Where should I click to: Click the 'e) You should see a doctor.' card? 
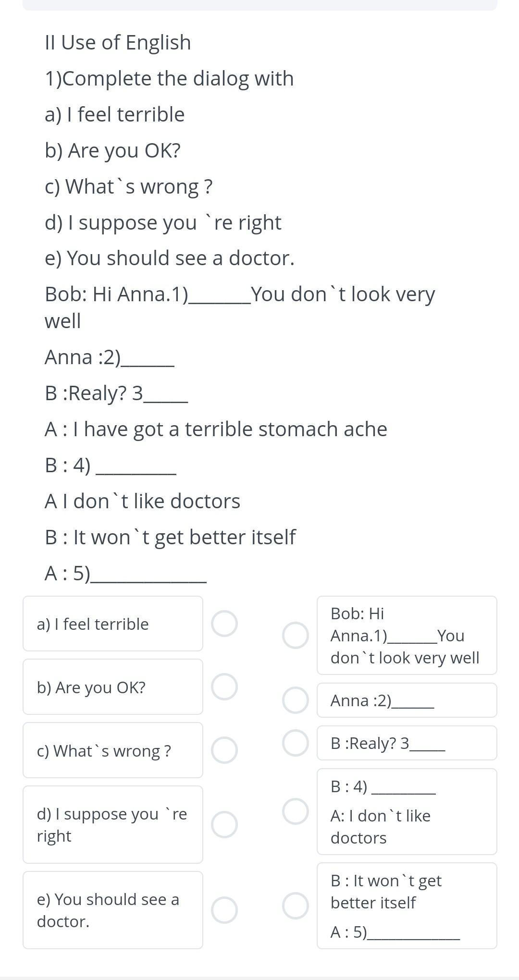pos(112,910)
